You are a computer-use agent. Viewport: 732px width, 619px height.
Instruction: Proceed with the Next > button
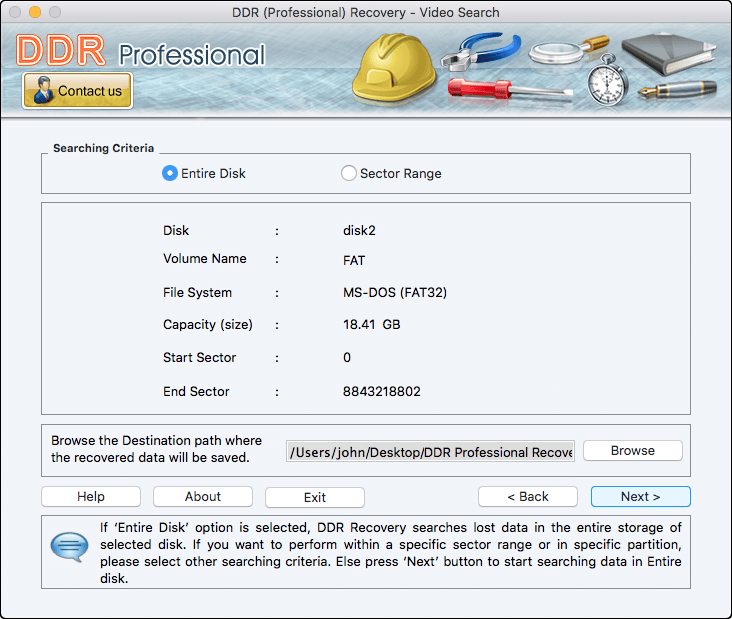(x=640, y=496)
